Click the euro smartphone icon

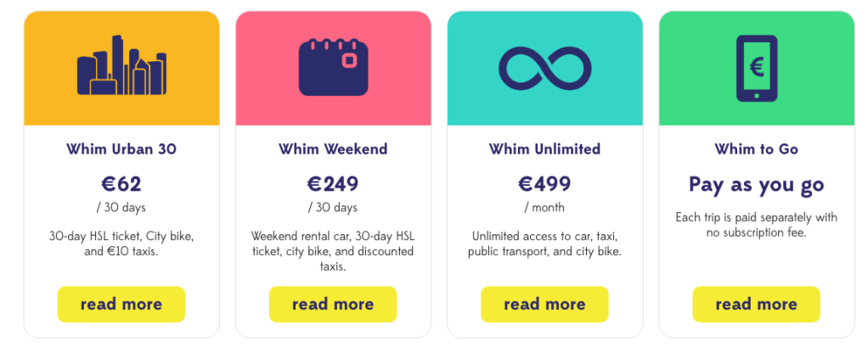coord(756,67)
